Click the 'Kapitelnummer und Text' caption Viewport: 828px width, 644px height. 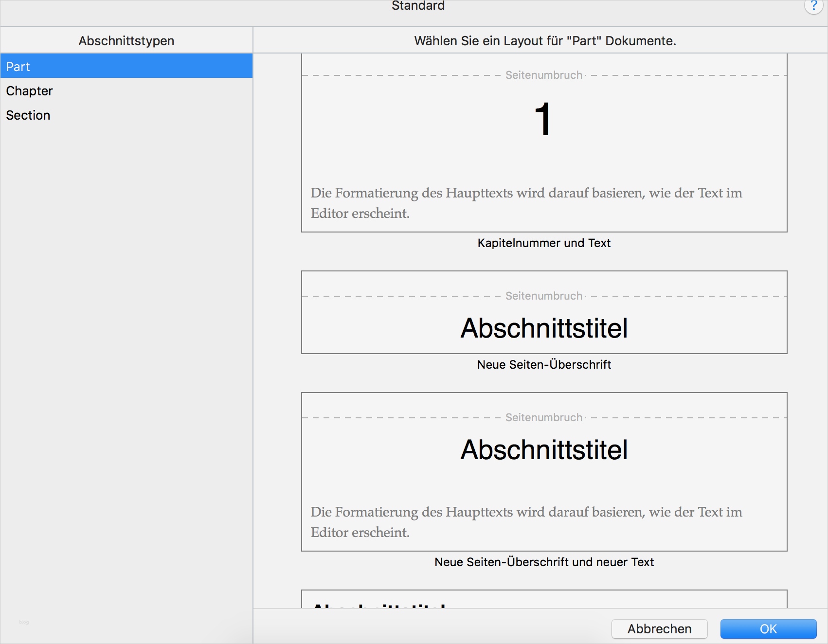pos(544,243)
